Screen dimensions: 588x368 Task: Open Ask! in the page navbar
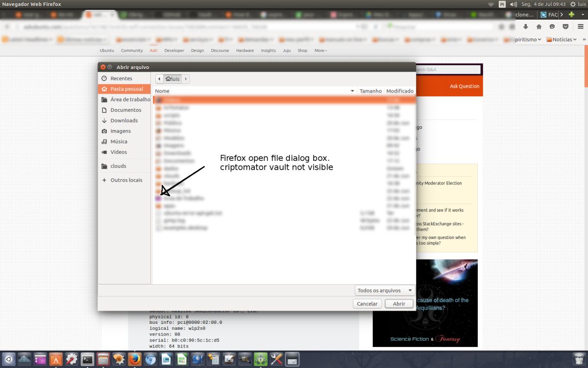pos(154,51)
